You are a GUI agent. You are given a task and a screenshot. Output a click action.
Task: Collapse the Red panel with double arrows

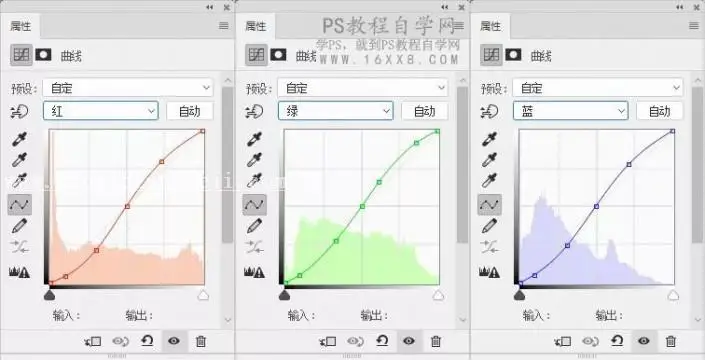210,7
